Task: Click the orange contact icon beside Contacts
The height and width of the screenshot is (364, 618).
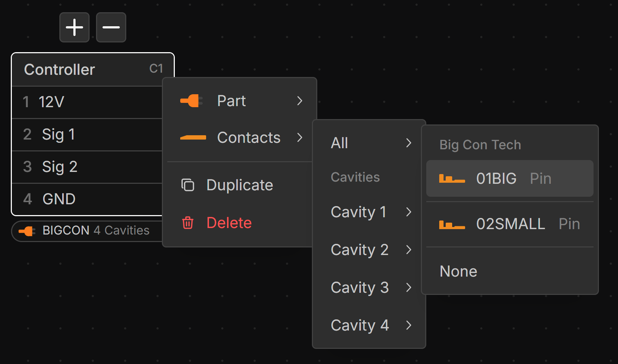Action: pyautogui.click(x=193, y=137)
